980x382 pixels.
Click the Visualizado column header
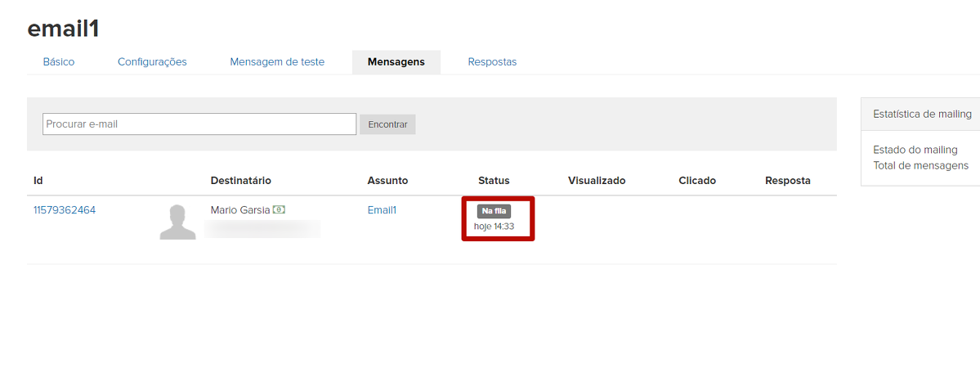point(597,181)
